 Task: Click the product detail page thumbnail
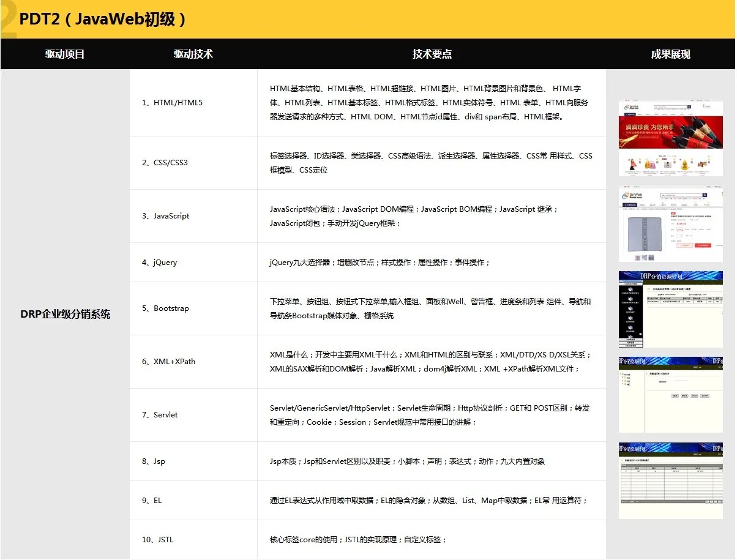[x=670, y=223]
